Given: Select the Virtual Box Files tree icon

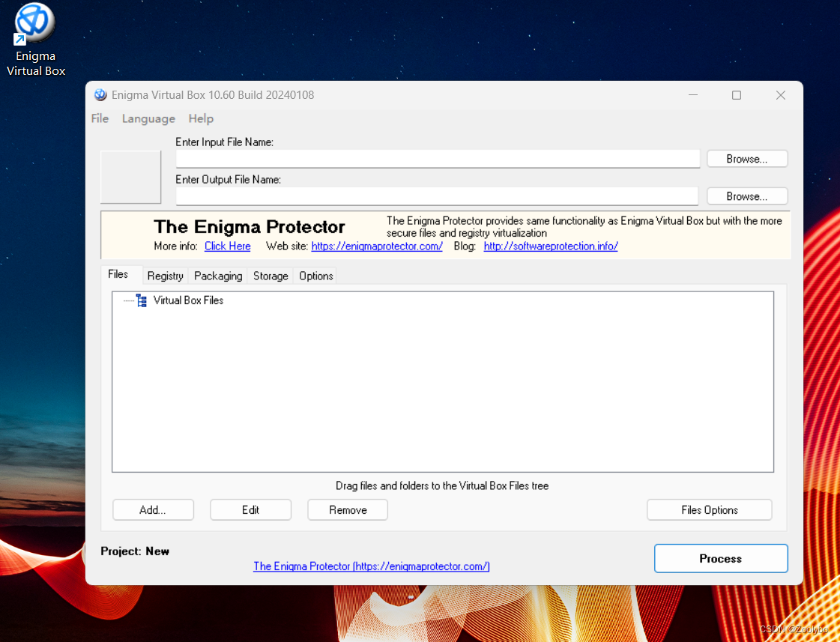Looking at the screenshot, I should [x=142, y=300].
